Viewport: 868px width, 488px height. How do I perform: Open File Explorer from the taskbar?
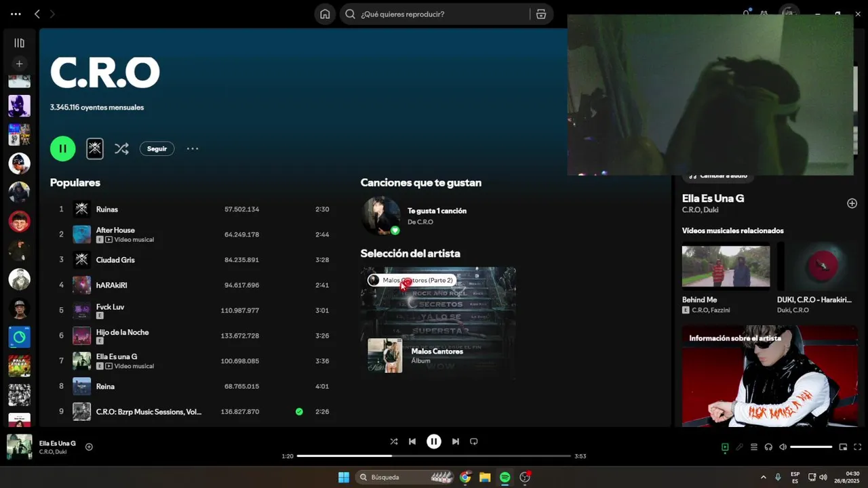coord(485,477)
